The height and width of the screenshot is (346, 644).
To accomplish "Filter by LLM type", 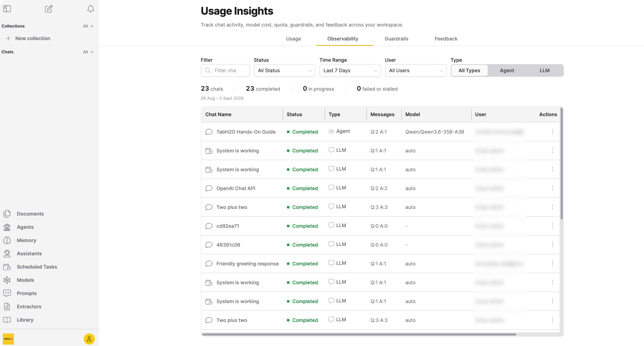I will point(545,70).
